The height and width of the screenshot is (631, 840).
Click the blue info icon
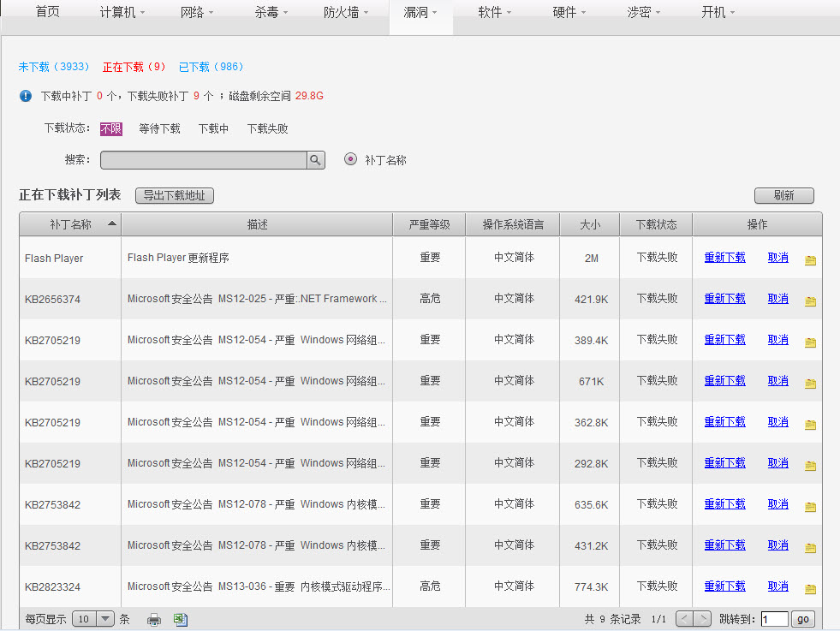pos(26,96)
